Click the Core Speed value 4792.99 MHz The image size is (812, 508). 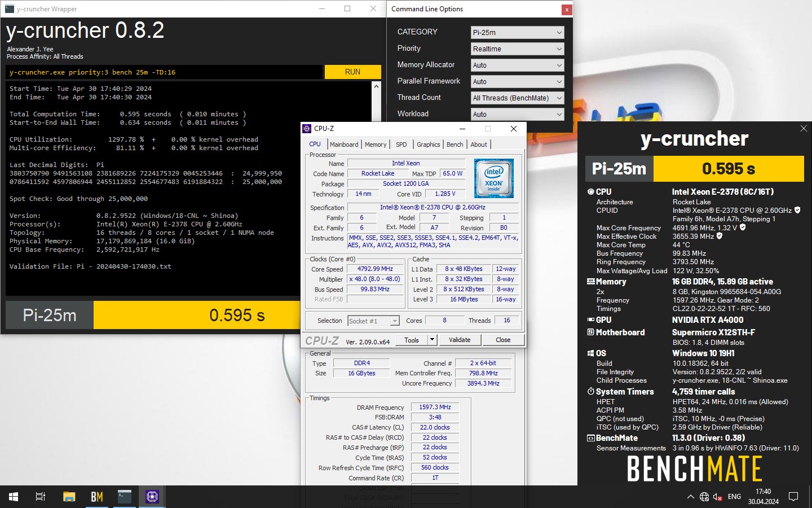(x=375, y=269)
